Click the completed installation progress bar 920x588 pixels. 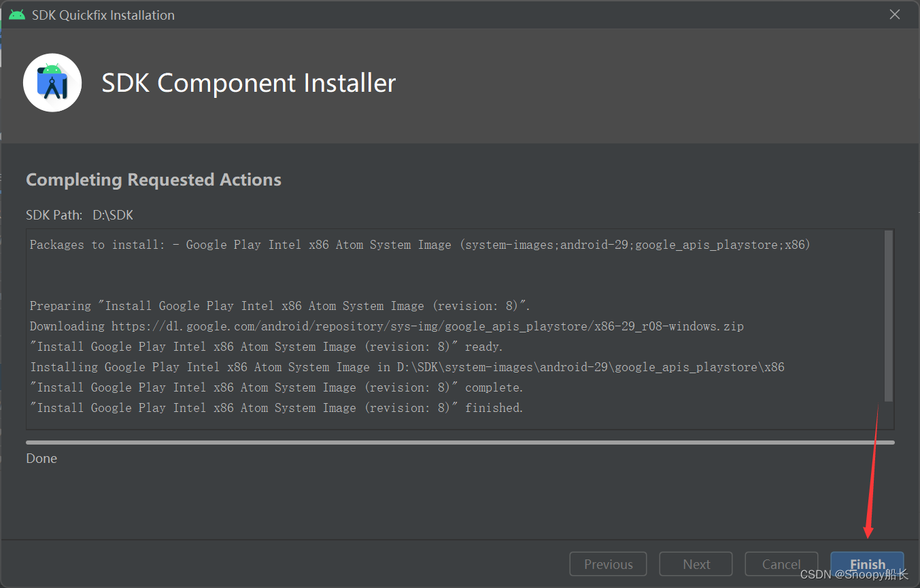[x=460, y=443]
